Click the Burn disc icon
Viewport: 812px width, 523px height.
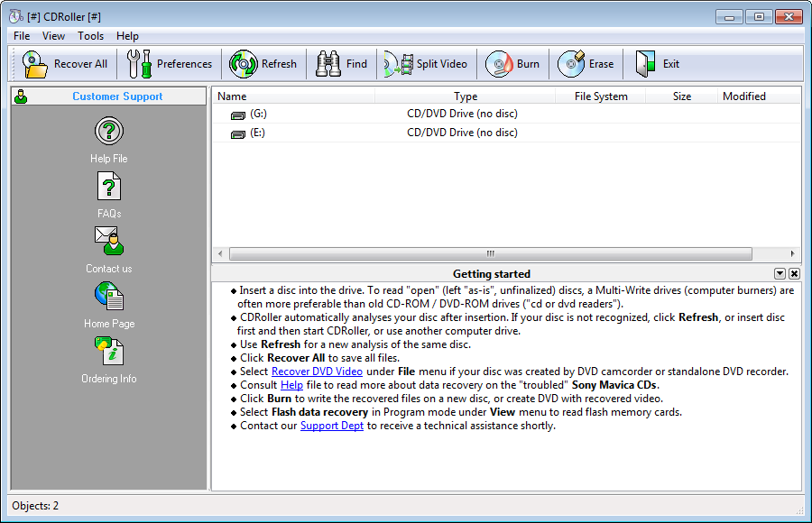pyautogui.click(x=499, y=64)
